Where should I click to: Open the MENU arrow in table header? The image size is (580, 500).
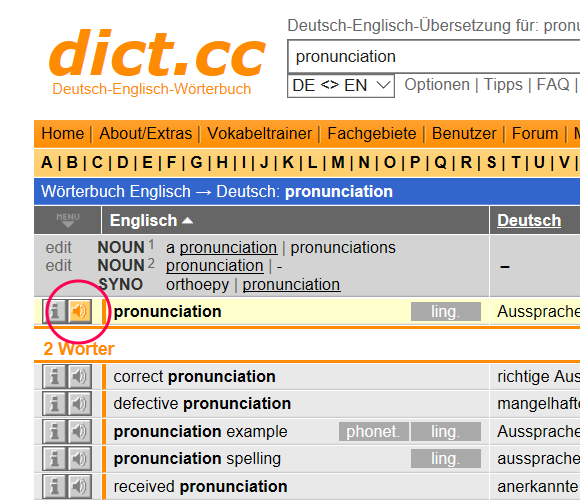point(68,220)
